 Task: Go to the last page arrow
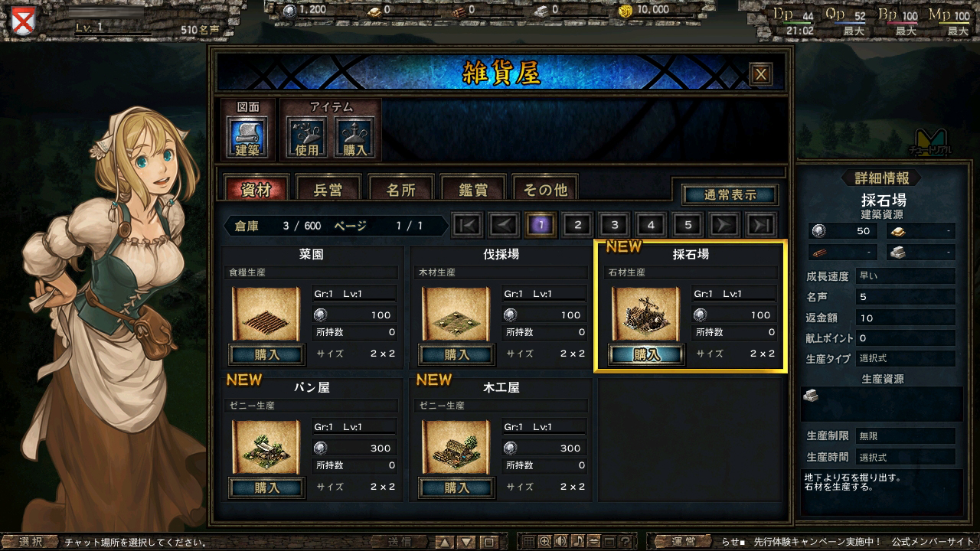[x=761, y=224]
